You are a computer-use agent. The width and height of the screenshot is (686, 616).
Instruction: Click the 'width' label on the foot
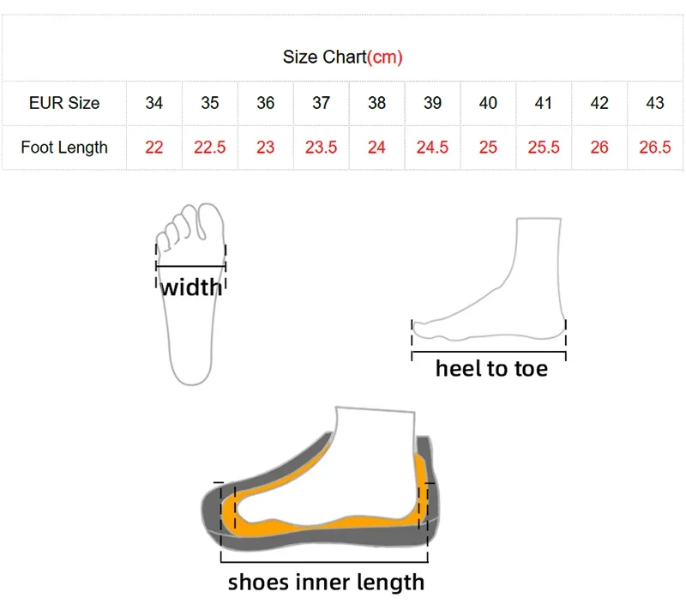pyautogui.click(x=190, y=286)
